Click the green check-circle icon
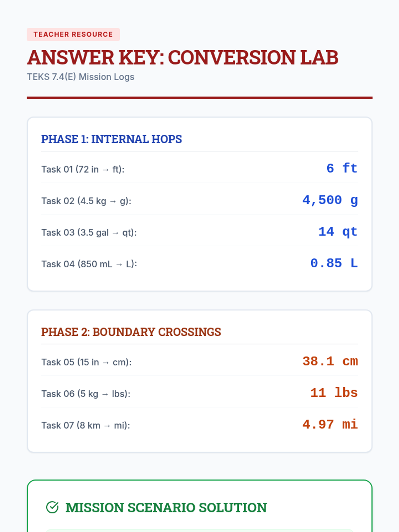 click(x=52, y=507)
